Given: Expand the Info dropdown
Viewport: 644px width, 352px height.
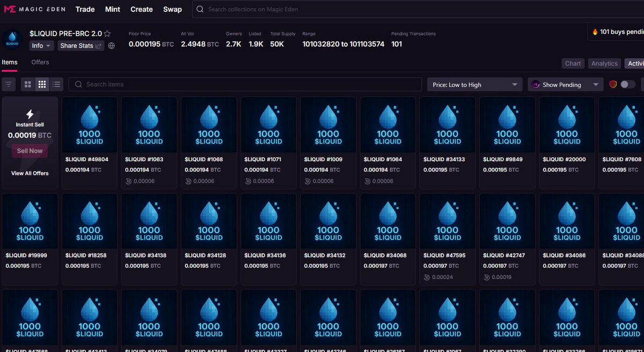Looking at the screenshot, I should click(x=42, y=46).
